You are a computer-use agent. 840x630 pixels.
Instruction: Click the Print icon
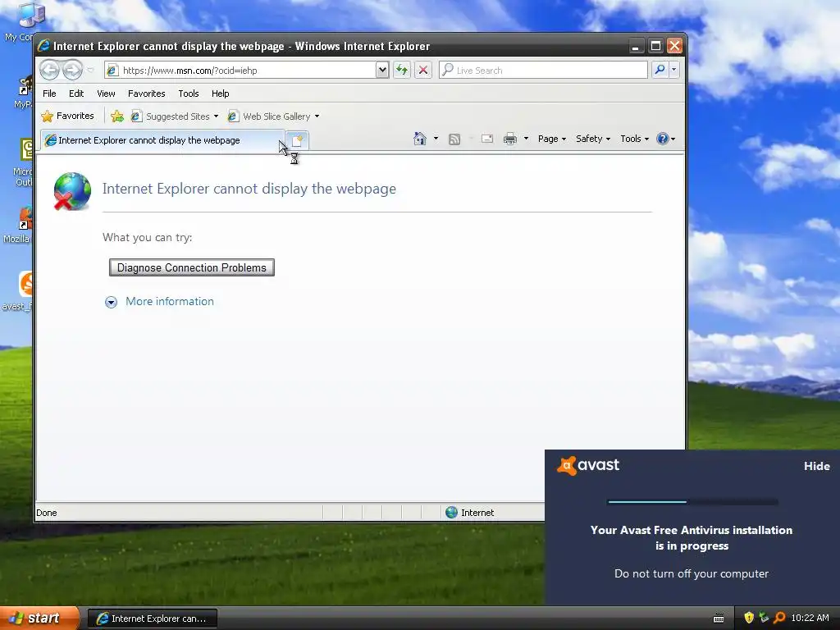click(510, 139)
